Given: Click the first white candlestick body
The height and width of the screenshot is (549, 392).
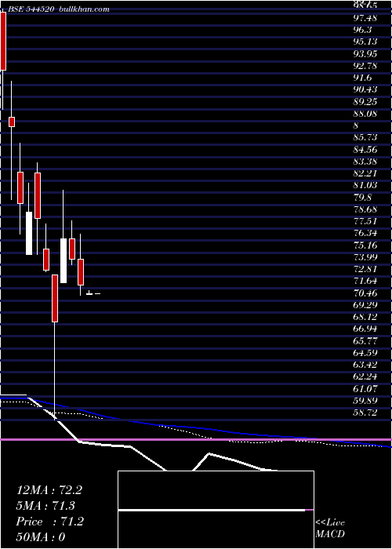Looking at the screenshot, I should (29, 233).
